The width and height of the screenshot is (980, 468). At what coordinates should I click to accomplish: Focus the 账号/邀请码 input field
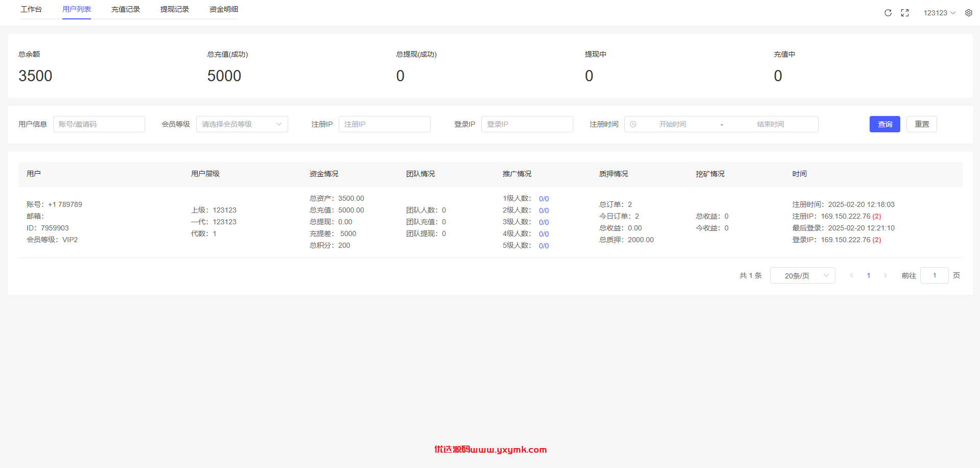tap(99, 124)
